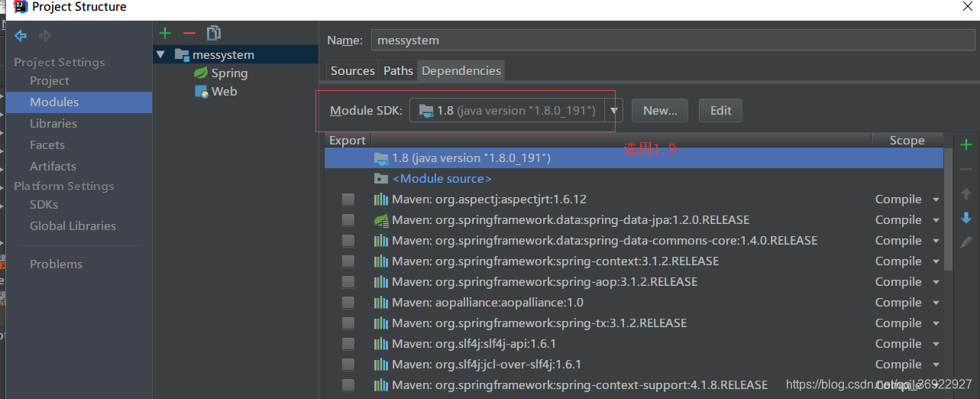Open Artifacts settings
This screenshot has width=980, height=399.
(x=53, y=166)
